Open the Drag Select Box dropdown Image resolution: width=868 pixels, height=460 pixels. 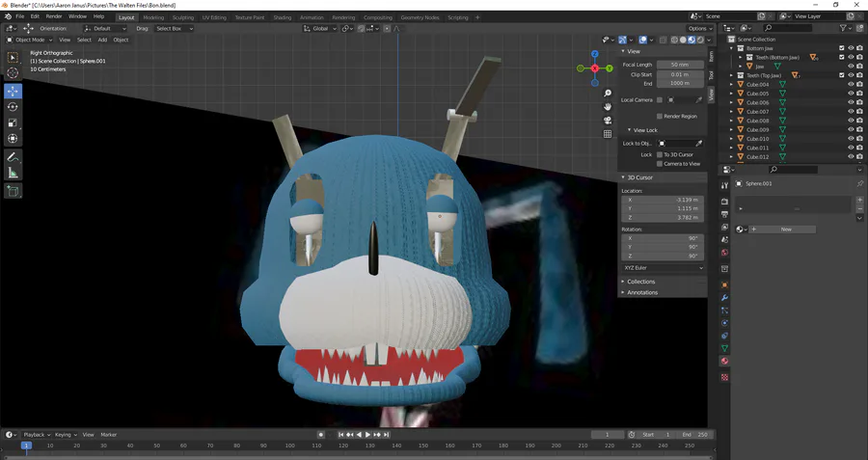174,28
